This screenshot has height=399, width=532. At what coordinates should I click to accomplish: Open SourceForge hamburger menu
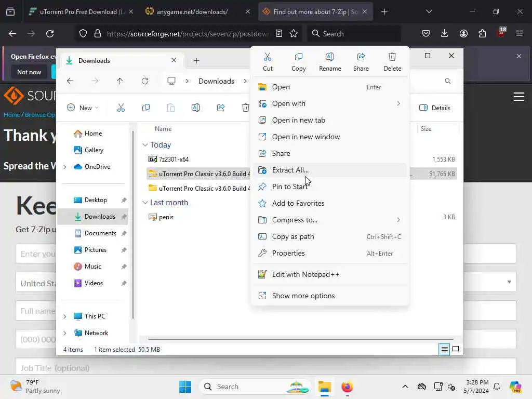coord(519,97)
